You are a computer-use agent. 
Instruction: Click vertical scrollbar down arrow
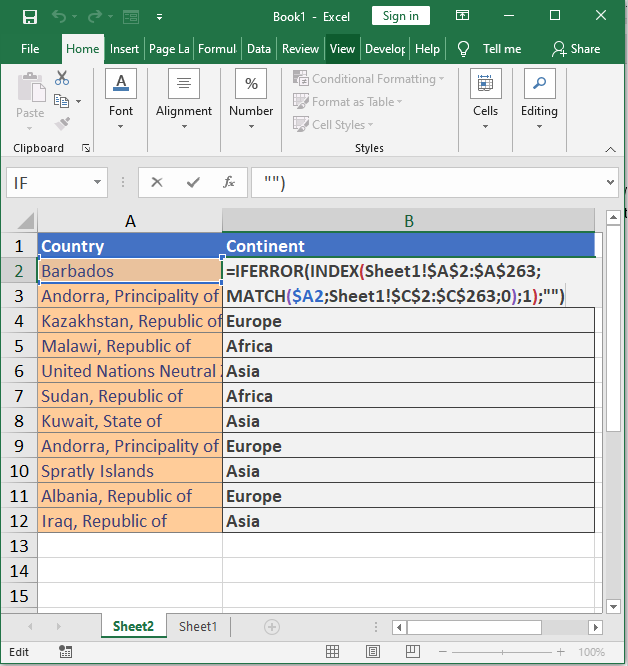(x=613, y=607)
